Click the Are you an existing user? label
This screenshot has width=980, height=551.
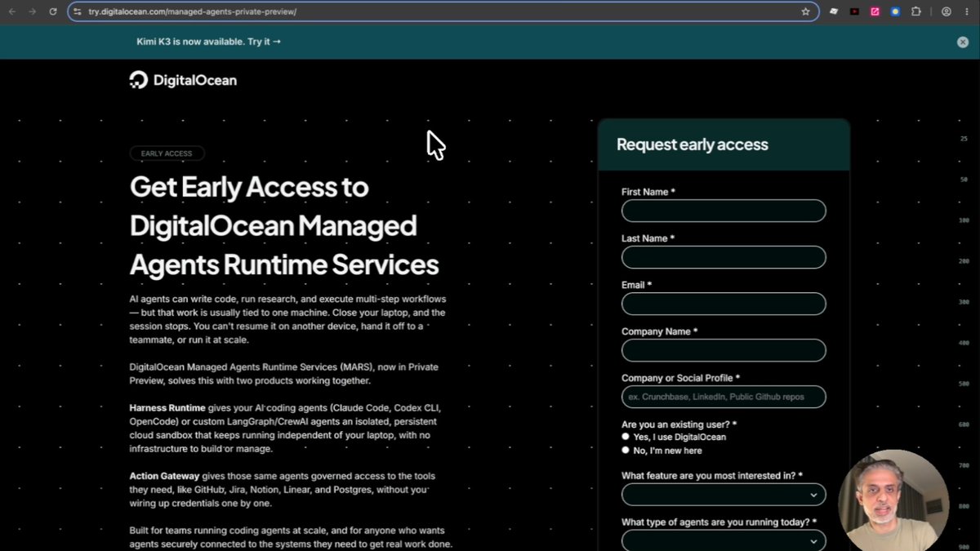pos(679,424)
